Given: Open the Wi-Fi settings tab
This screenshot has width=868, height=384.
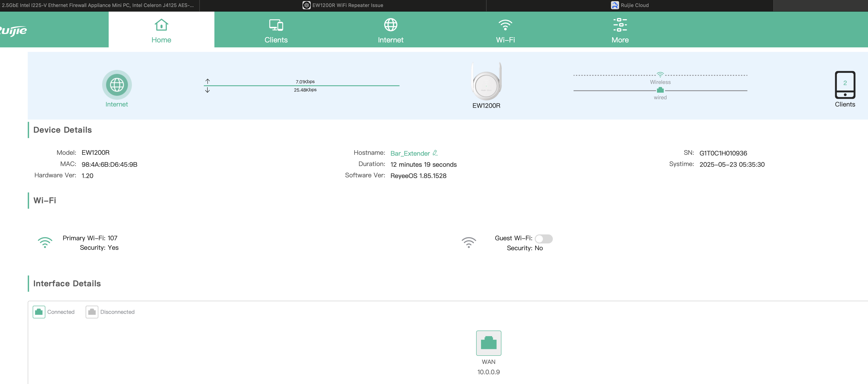Looking at the screenshot, I should tap(505, 30).
